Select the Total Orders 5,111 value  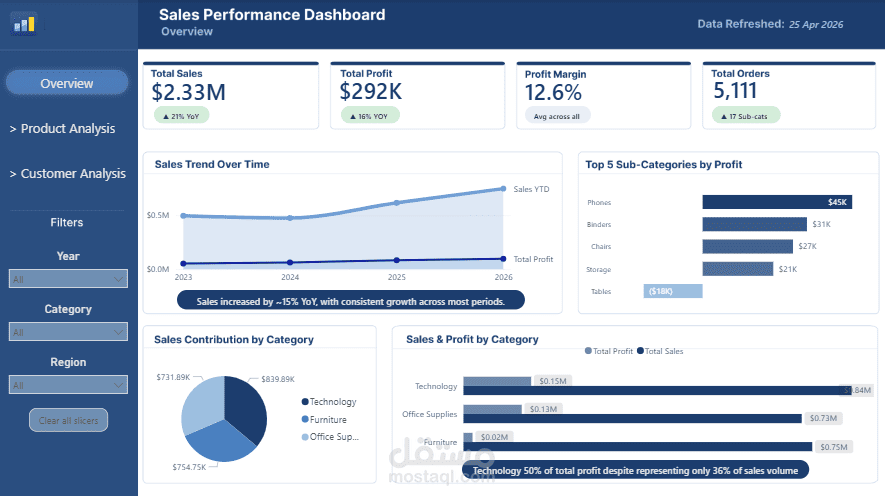click(735, 90)
